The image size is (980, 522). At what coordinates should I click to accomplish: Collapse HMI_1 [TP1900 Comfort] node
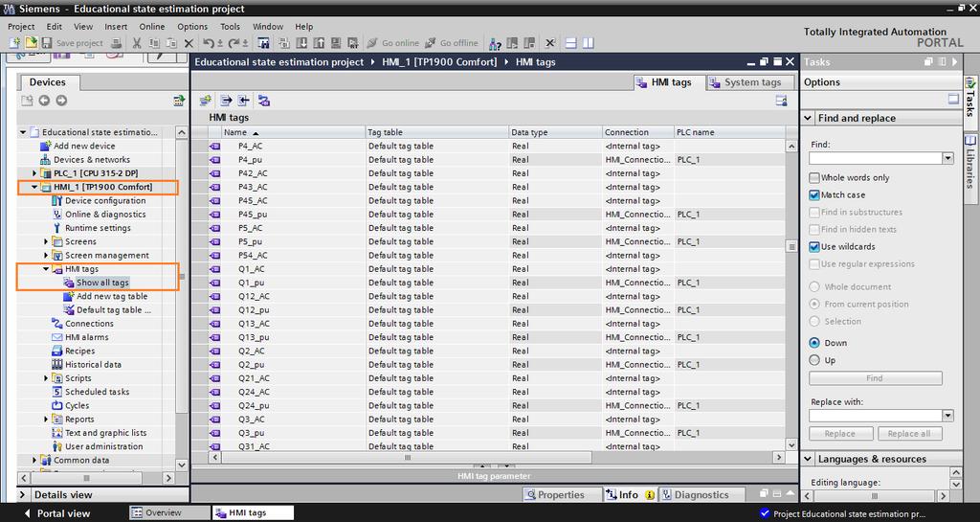[34, 187]
